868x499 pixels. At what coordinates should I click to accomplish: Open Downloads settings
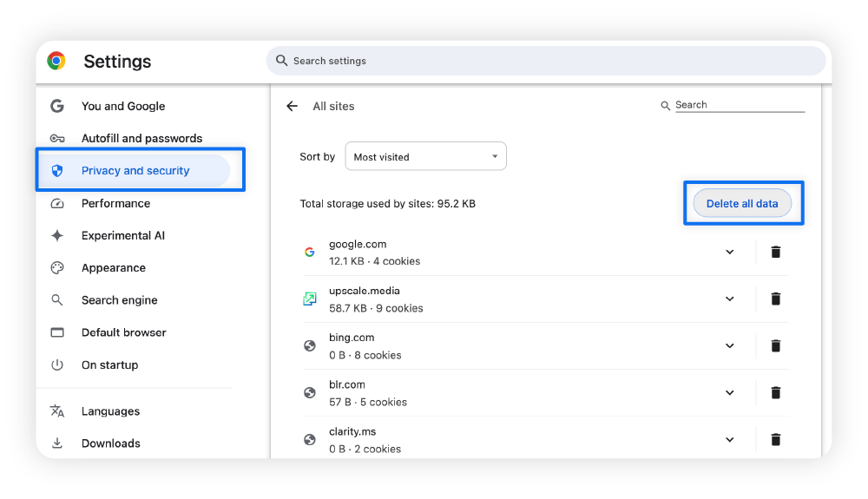(x=111, y=443)
